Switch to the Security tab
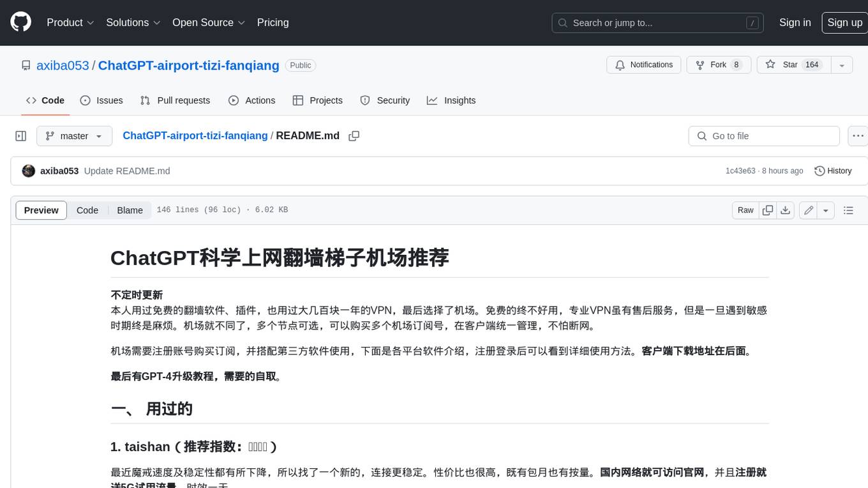 click(x=385, y=100)
